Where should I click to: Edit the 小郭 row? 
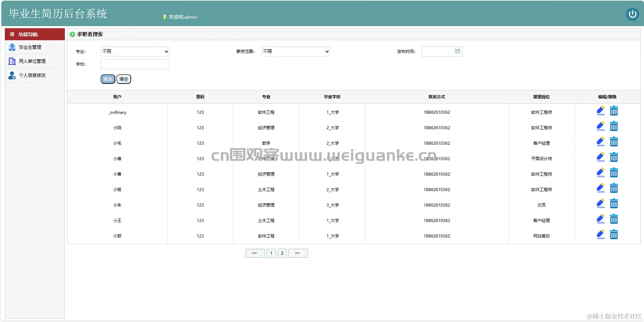point(601,235)
